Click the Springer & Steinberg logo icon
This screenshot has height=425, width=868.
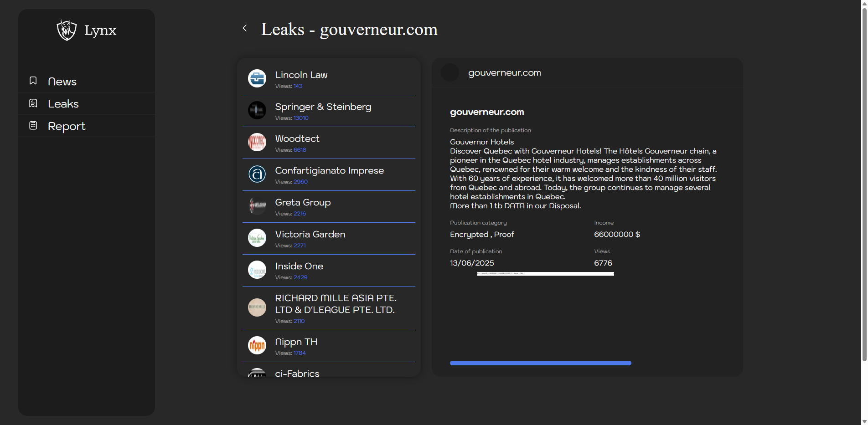pos(257,110)
